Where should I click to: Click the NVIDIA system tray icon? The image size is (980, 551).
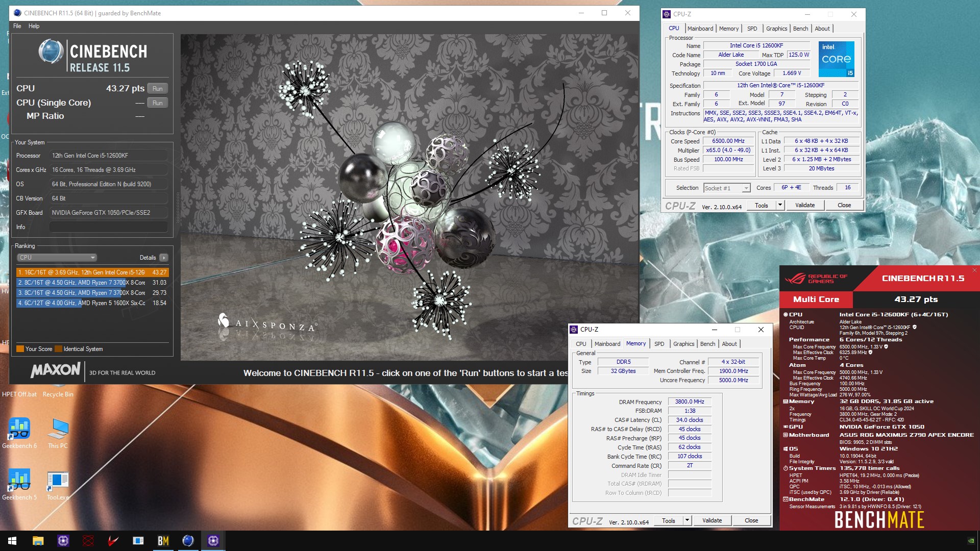971,541
